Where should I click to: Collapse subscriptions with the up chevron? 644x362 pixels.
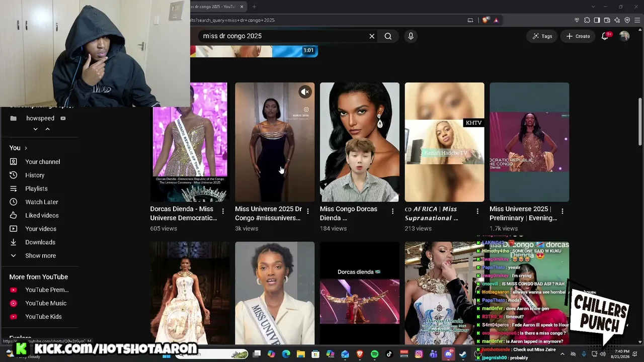[48, 129]
